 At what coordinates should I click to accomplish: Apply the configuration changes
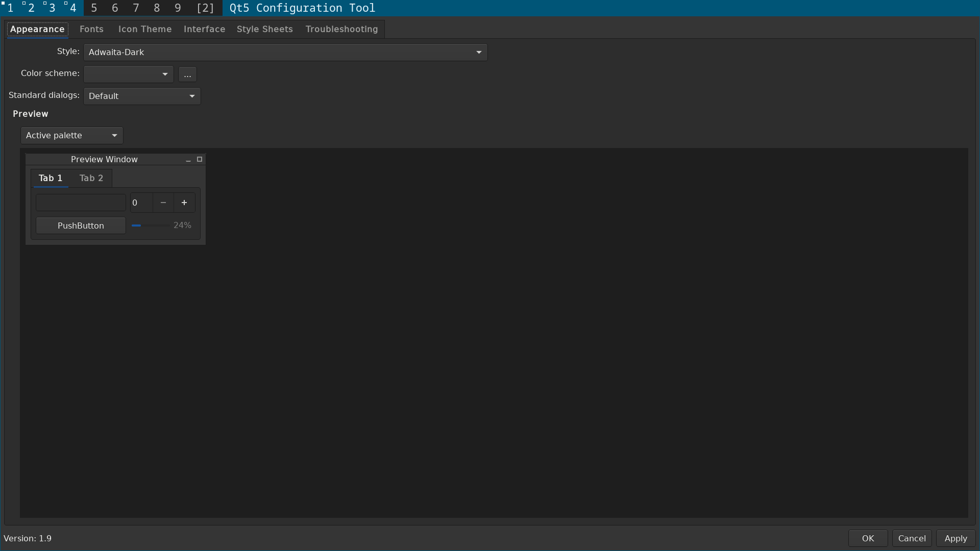(x=955, y=538)
